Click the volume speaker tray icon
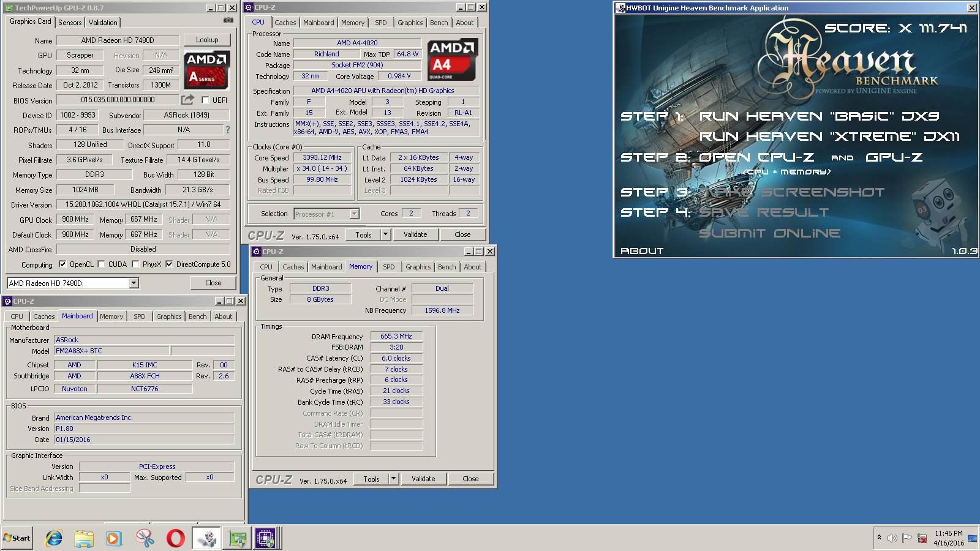Image resolution: width=980 pixels, height=551 pixels. (892, 538)
